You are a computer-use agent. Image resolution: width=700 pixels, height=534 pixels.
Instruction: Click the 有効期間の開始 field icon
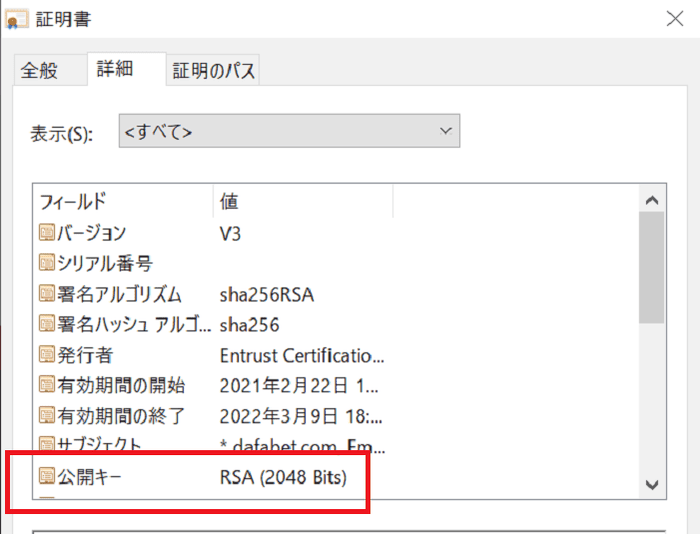point(47,385)
